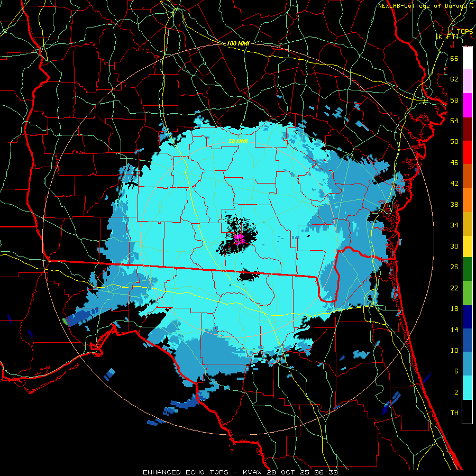476x476 pixels.
Task: Click the 100 NMI range ring label
Action: click(x=238, y=44)
